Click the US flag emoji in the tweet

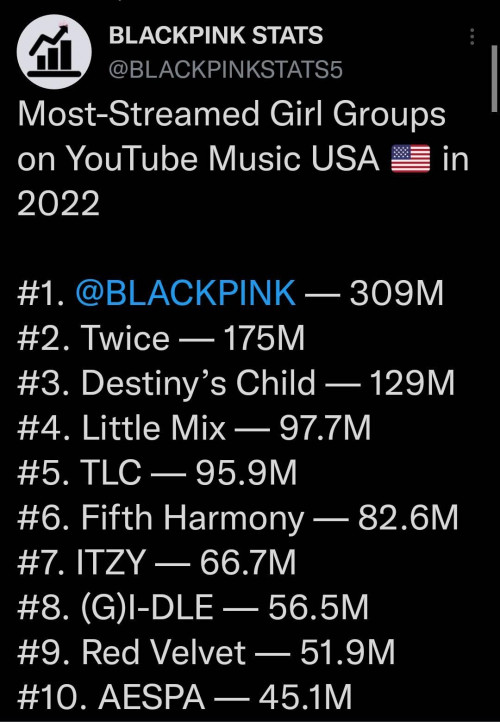pos(411,158)
